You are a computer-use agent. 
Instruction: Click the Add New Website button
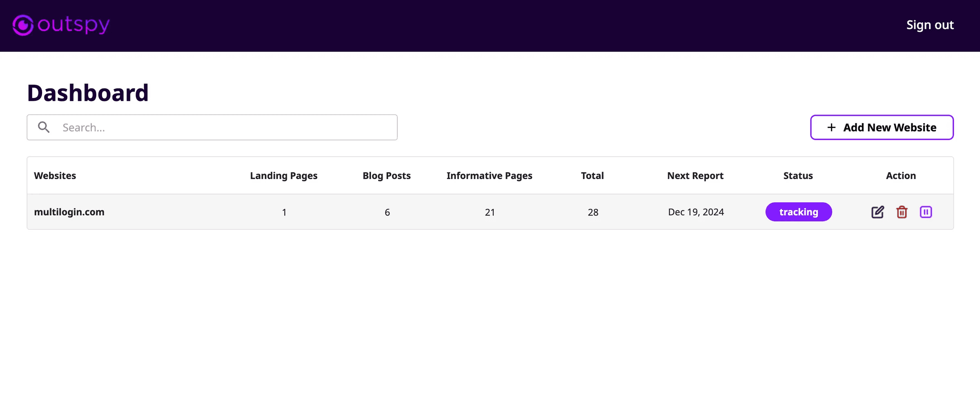882,127
